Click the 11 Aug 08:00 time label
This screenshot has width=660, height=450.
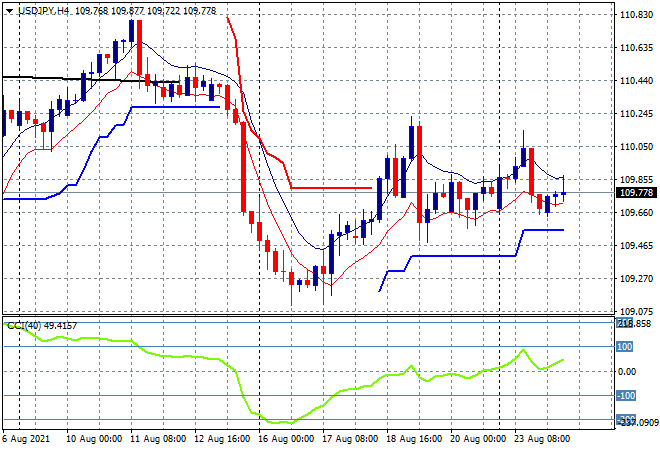coord(158,439)
